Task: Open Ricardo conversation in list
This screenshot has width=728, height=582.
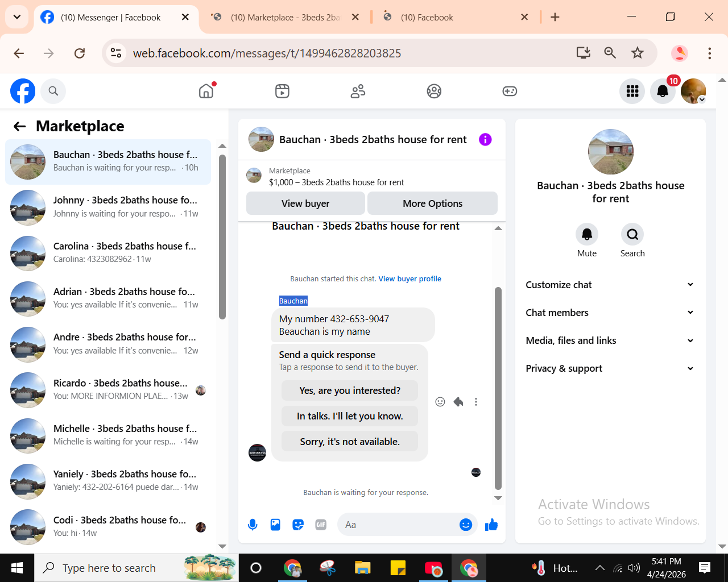Action: click(108, 390)
